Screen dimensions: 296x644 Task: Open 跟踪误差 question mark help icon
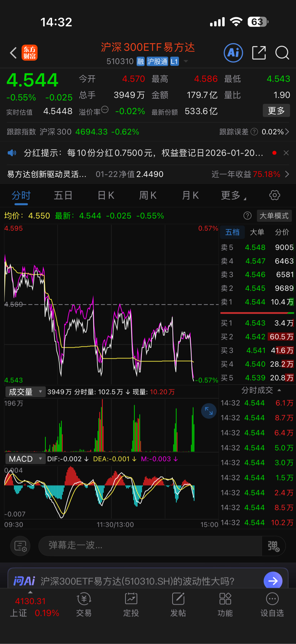(254, 132)
